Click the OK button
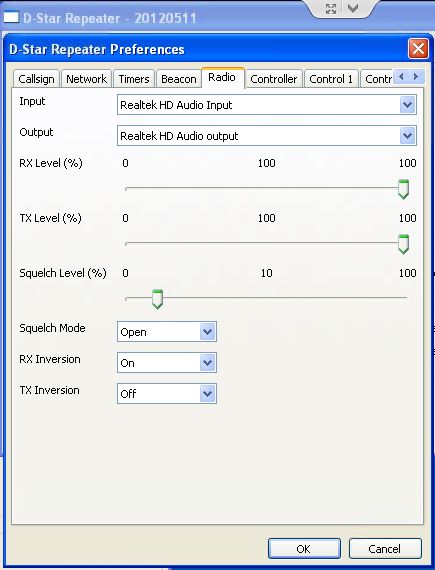The height and width of the screenshot is (570, 435). (x=304, y=549)
